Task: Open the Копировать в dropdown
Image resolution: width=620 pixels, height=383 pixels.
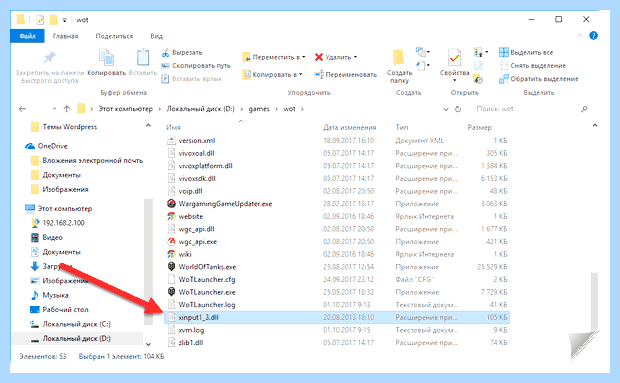Action: 273,74
